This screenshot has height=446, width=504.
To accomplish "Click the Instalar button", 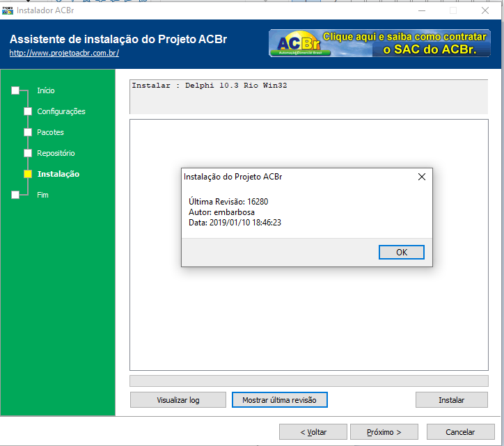I will tap(451, 400).
